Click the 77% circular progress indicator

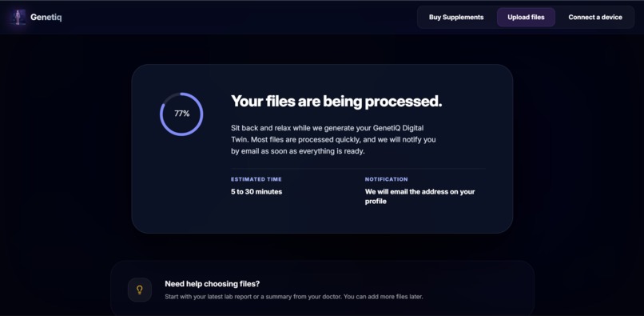[x=181, y=114]
